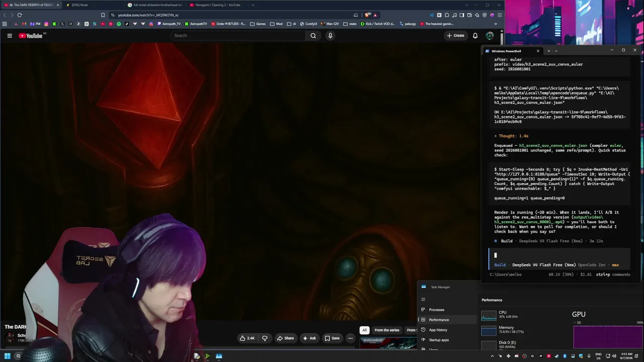This screenshot has width=644, height=362.
Task: Open a new PowerShell tab
Action: [548, 51]
